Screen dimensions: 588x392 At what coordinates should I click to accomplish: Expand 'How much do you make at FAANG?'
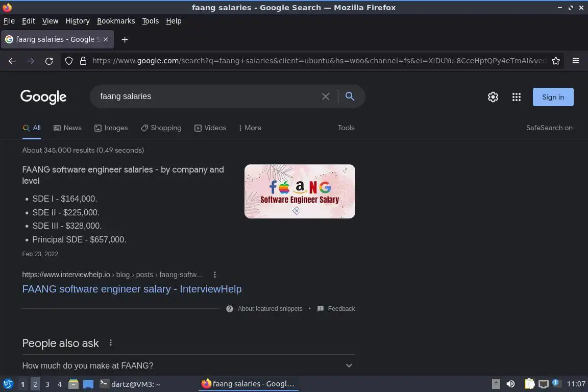pos(189,365)
